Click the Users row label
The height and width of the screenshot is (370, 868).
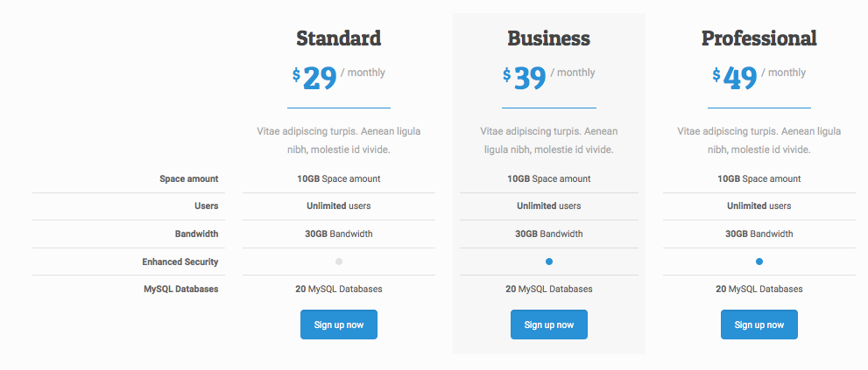click(206, 206)
